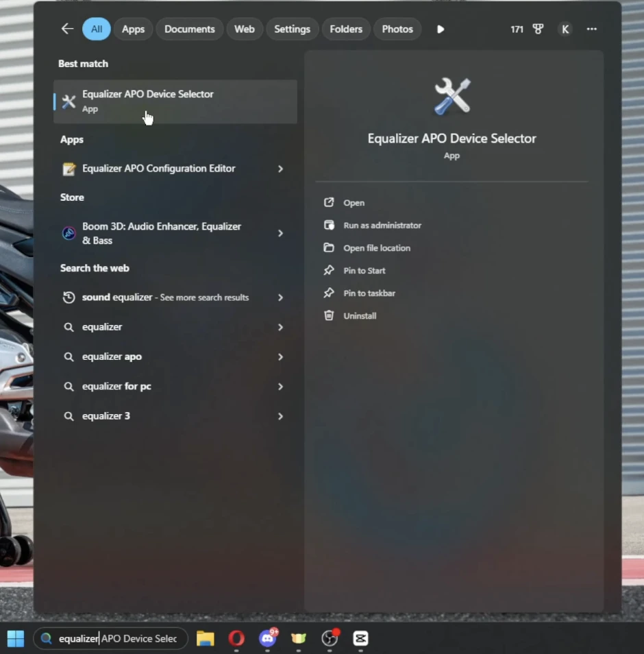Click the Boom 3D app icon
The height and width of the screenshot is (654, 644).
click(69, 233)
